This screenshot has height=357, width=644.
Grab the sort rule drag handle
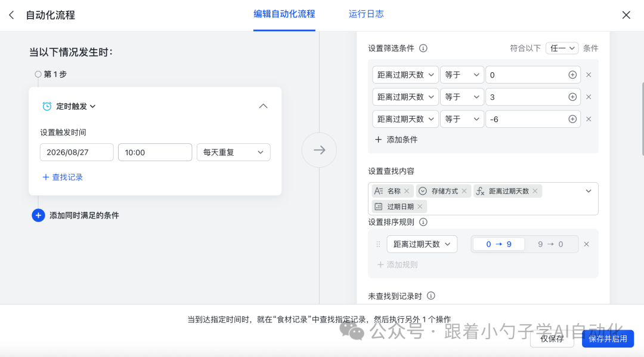378,244
